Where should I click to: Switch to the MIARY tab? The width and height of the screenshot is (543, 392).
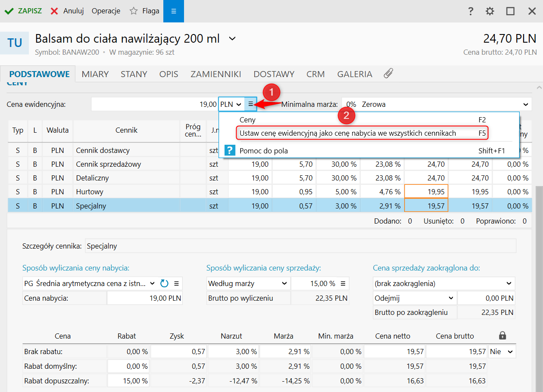[x=95, y=74]
